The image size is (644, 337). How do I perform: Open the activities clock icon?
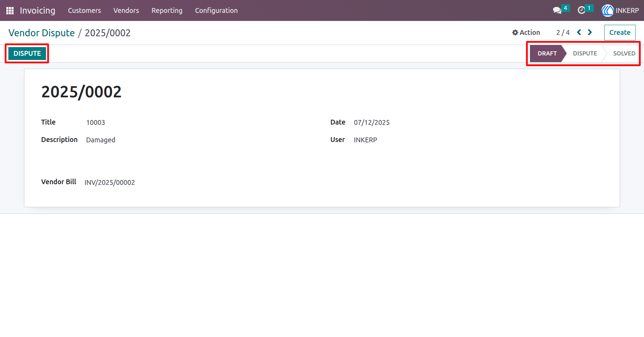tap(581, 10)
